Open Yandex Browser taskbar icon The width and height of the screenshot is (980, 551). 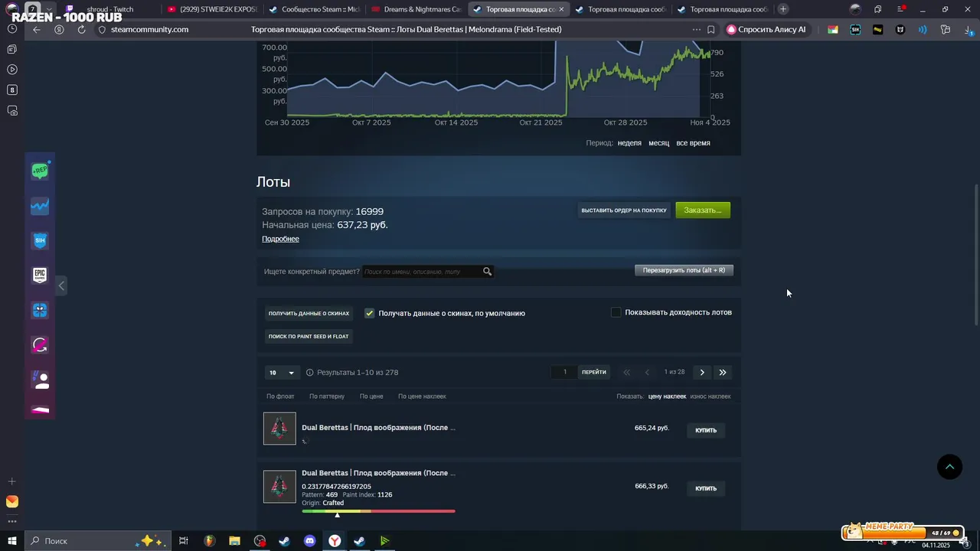point(335,540)
